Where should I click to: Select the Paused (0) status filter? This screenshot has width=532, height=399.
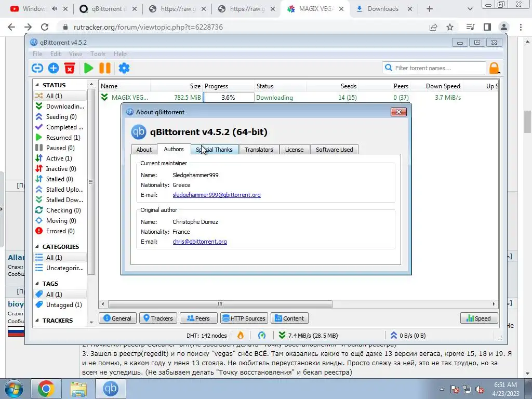pos(60,148)
